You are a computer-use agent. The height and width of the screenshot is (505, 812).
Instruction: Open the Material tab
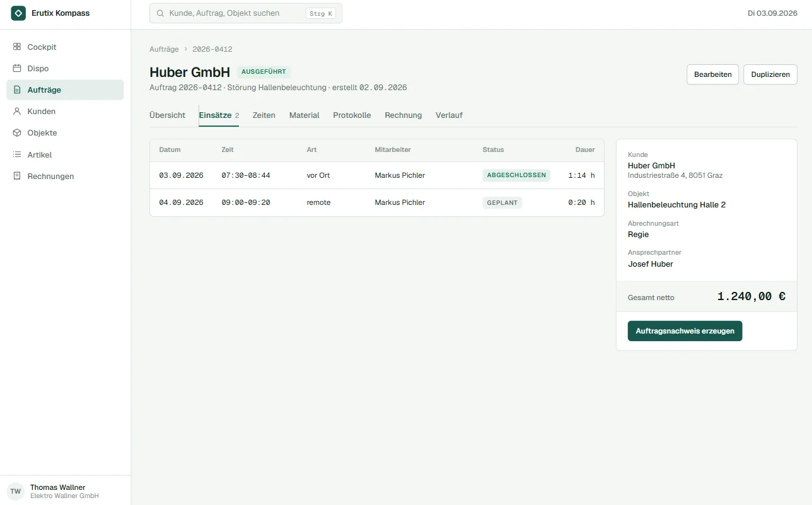tap(304, 115)
